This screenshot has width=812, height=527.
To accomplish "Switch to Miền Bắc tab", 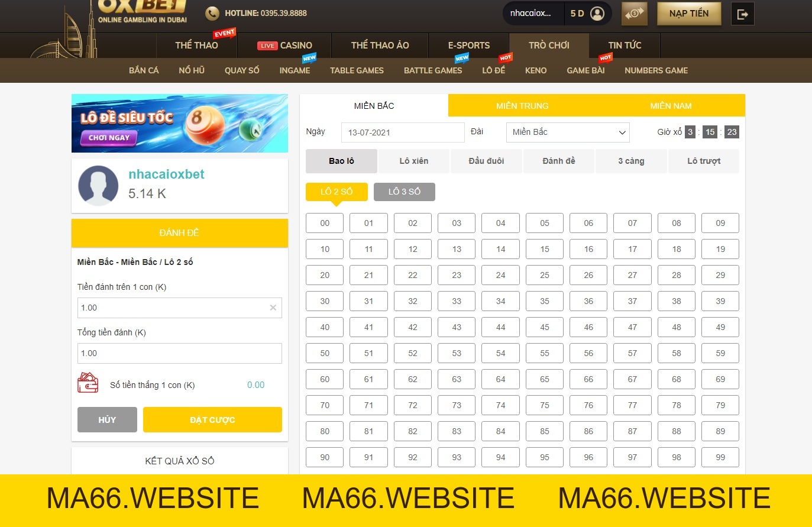I will click(x=374, y=105).
